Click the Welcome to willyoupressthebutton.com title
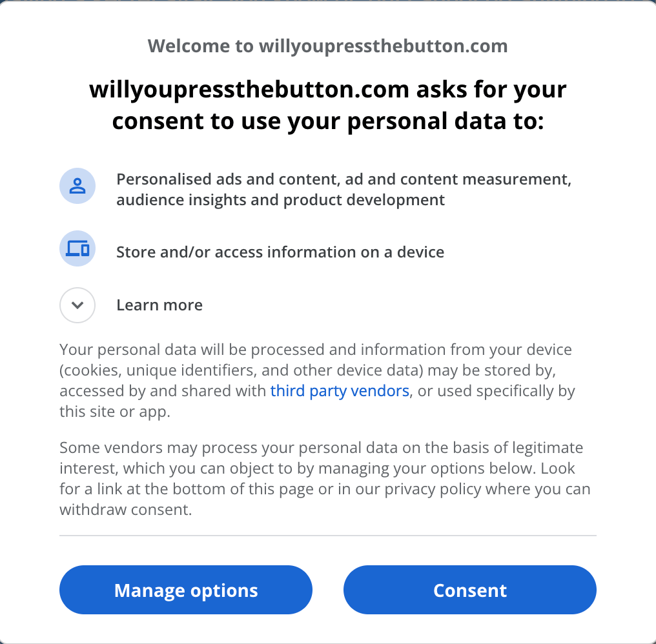Screen dimensions: 656x644 pyautogui.click(x=327, y=46)
